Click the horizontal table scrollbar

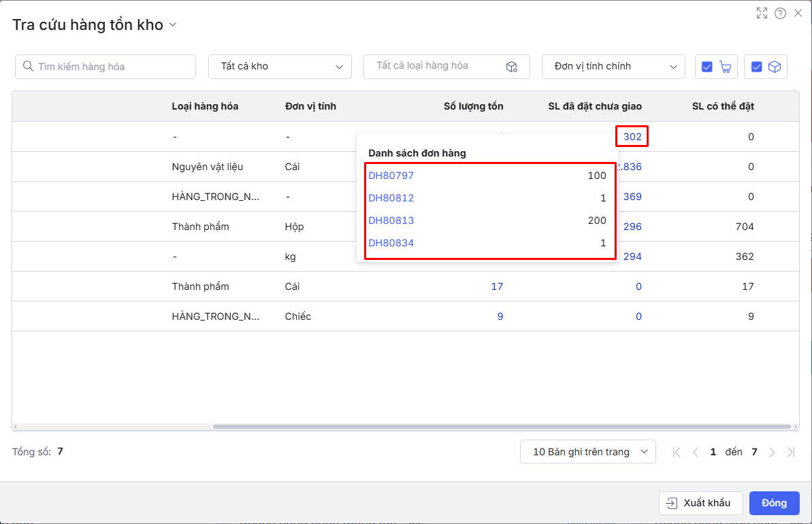(x=502, y=427)
